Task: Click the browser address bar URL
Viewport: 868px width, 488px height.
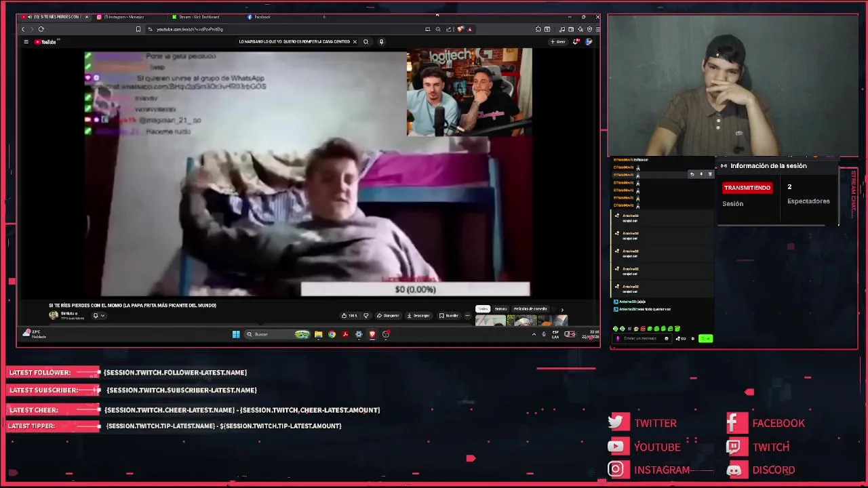Action: click(x=190, y=29)
